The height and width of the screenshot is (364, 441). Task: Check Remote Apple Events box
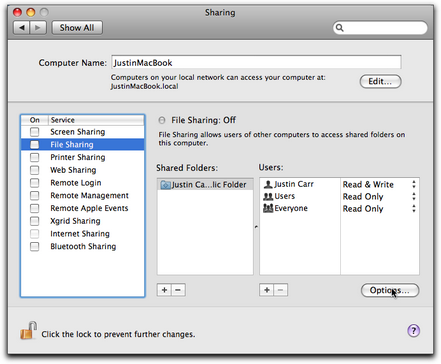(x=34, y=208)
